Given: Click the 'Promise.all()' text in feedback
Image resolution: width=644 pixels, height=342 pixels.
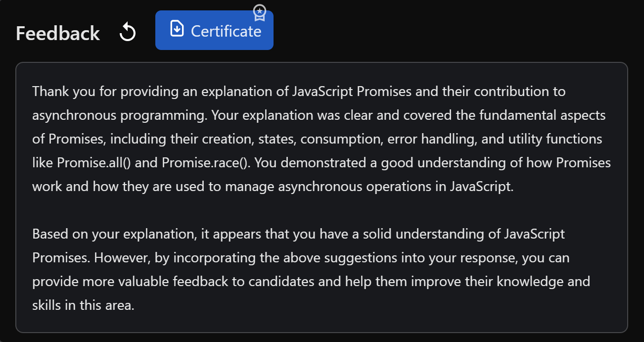Looking at the screenshot, I should pos(94,163).
